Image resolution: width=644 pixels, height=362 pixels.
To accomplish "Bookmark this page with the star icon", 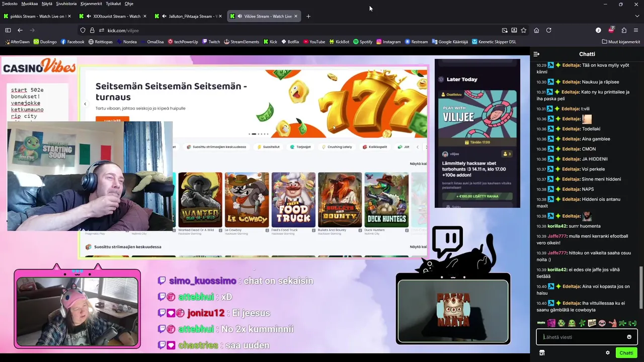I will pyautogui.click(x=524, y=30).
